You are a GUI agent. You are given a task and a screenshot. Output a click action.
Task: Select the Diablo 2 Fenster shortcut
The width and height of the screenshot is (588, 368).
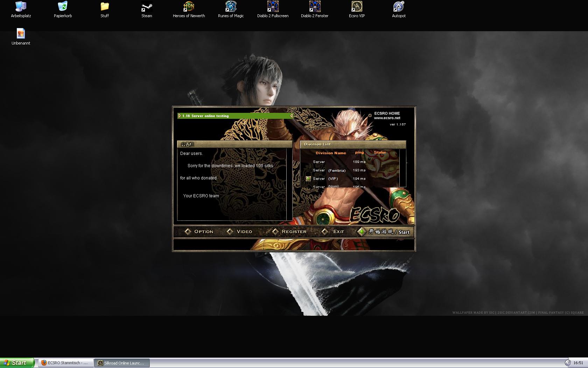pyautogui.click(x=315, y=7)
